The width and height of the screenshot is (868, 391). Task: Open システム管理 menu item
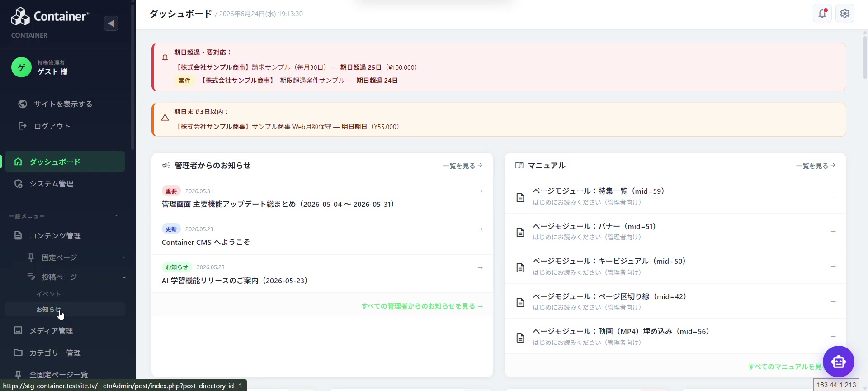pyautogui.click(x=65, y=184)
